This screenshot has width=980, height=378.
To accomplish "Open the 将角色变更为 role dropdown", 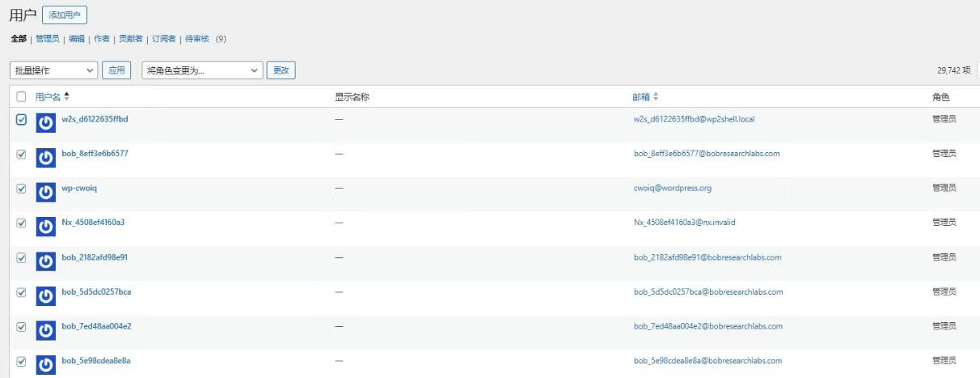I will pos(203,70).
